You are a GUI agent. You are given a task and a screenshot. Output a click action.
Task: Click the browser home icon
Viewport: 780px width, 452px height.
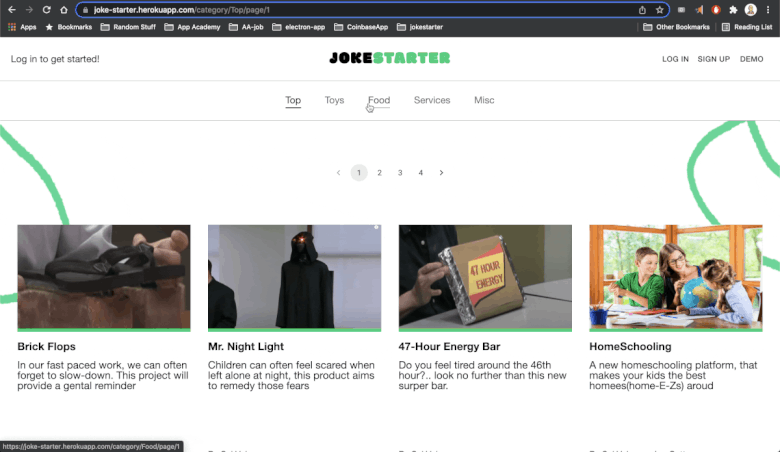(64, 9)
